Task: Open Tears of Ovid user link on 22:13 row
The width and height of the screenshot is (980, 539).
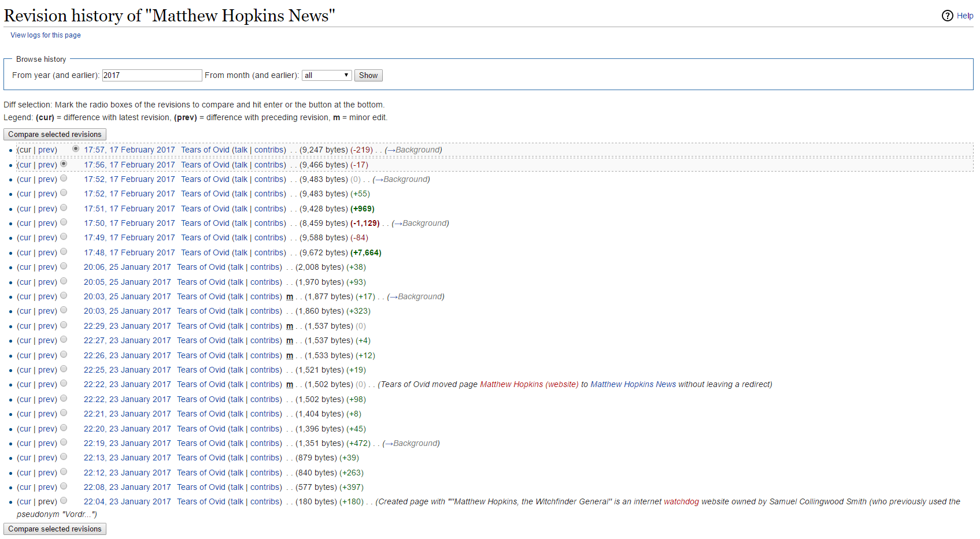Action: point(201,458)
